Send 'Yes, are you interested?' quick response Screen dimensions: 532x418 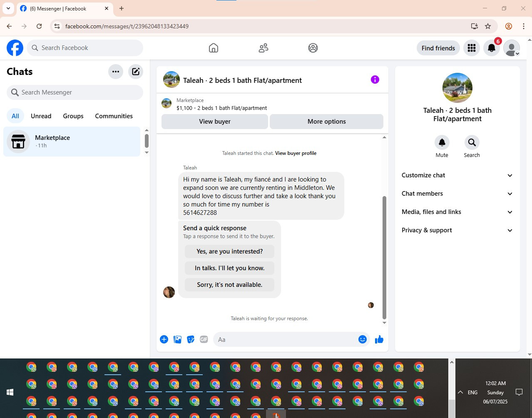coord(230,251)
